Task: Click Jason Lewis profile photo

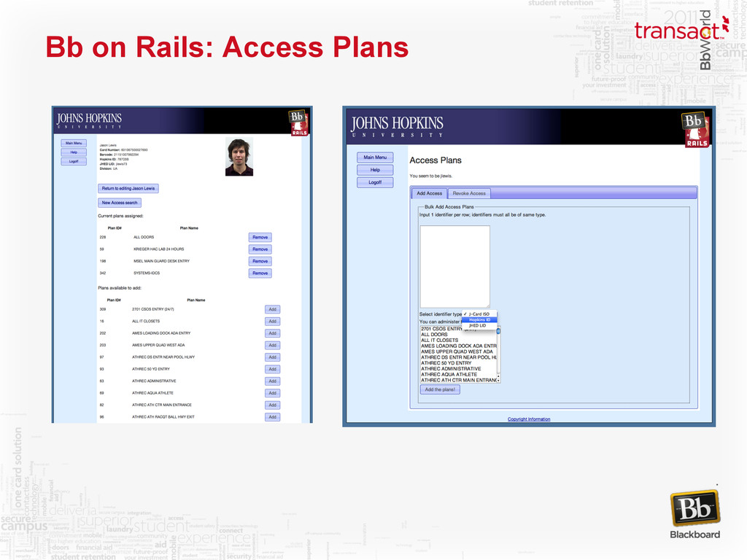Action: pos(239,157)
